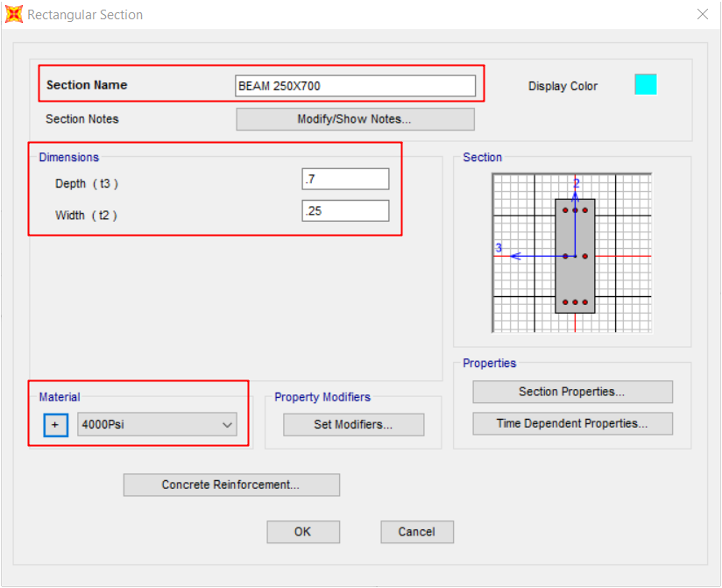This screenshot has height=588, width=722.
Task: Click the cyan Display Color swatch
Action: (x=646, y=84)
